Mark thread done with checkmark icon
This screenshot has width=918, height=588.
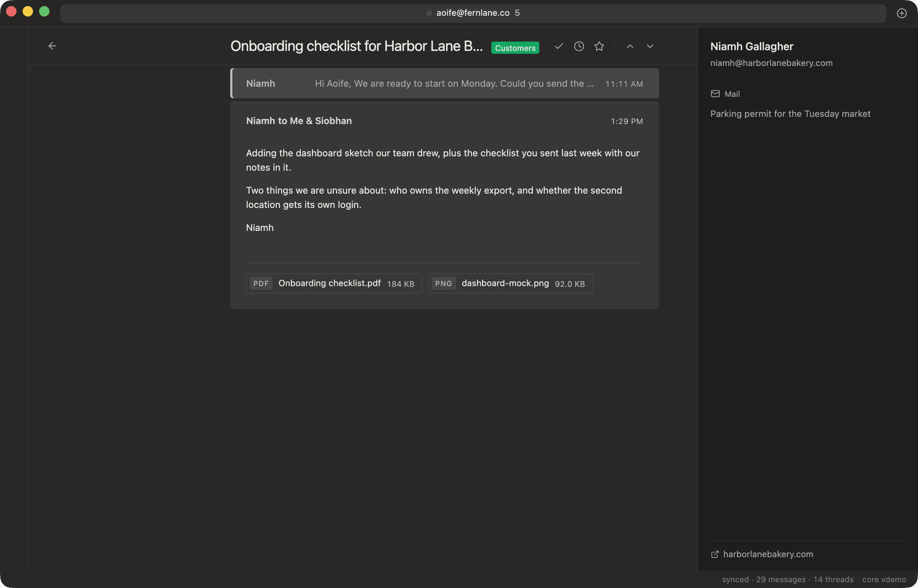[x=559, y=46]
